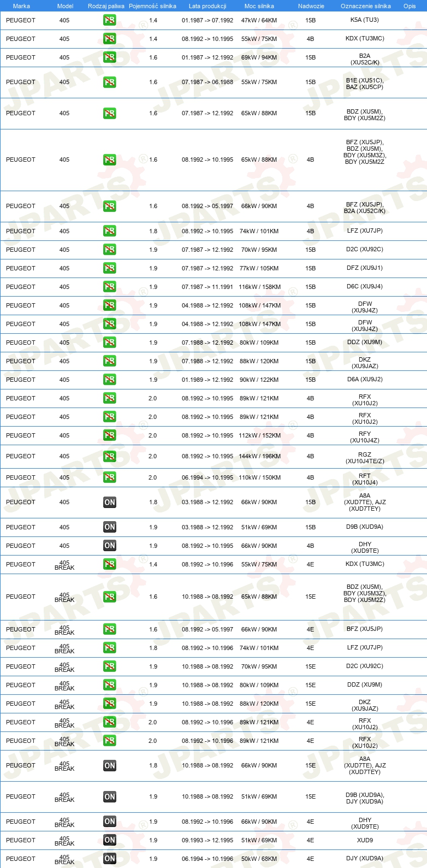
Task: Select the engine code RGZ (XU10J4TE/Z)
Action: [x=365, y=458]
